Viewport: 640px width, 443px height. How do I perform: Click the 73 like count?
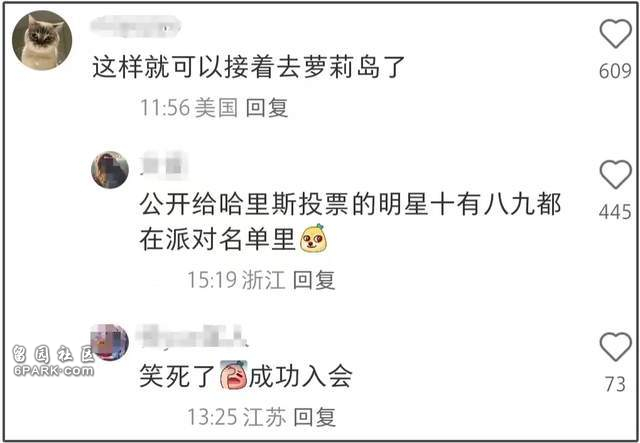615,384
